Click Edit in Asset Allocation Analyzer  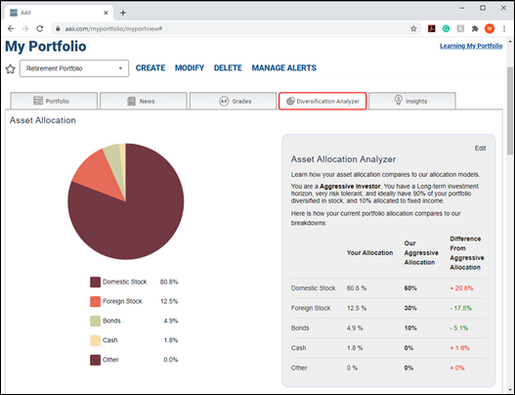(x=480, y=148)
